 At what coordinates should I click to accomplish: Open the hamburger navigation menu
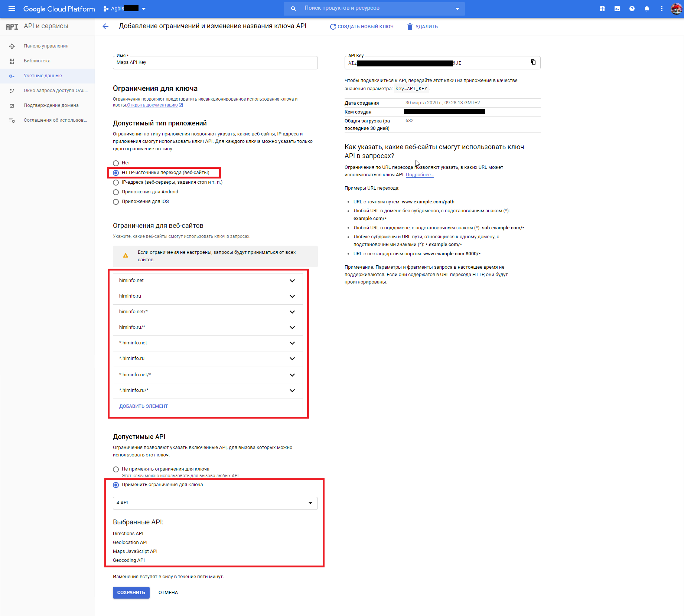pyautogui.click(x=12, y=9)
